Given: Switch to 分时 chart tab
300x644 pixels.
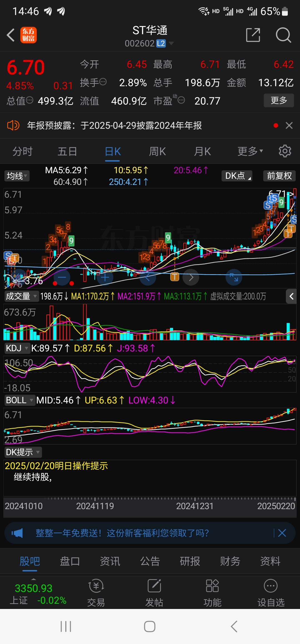Looking at the screenshot, I should [x=22, y=152].
